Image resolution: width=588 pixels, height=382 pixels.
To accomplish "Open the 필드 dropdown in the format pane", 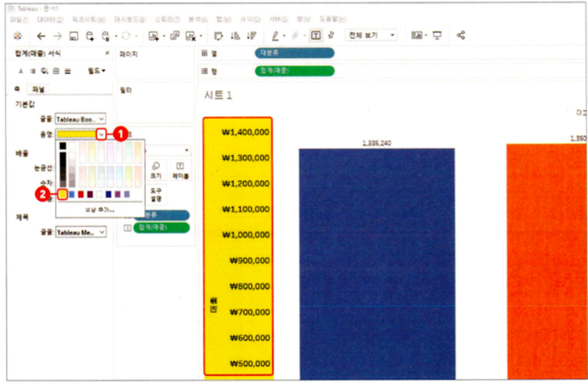I will click(97, 71).
